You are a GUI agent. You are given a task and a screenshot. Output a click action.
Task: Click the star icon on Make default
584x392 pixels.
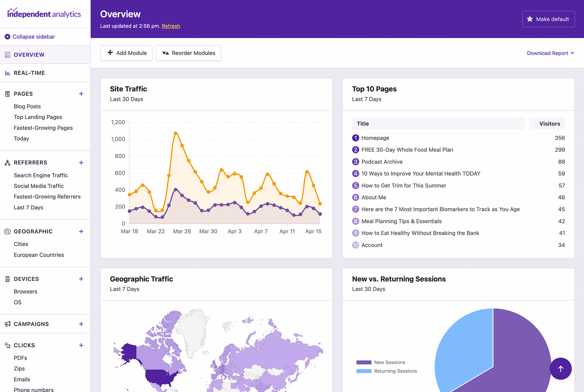531,19
